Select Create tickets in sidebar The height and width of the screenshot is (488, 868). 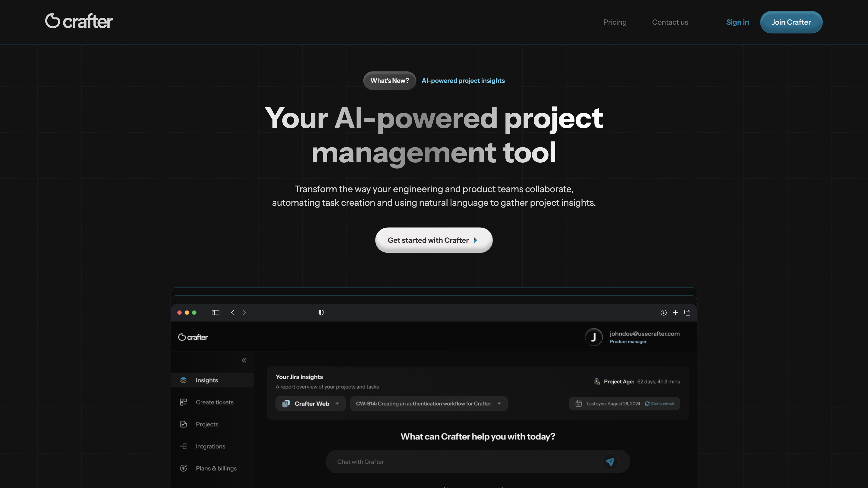[214, 402]
